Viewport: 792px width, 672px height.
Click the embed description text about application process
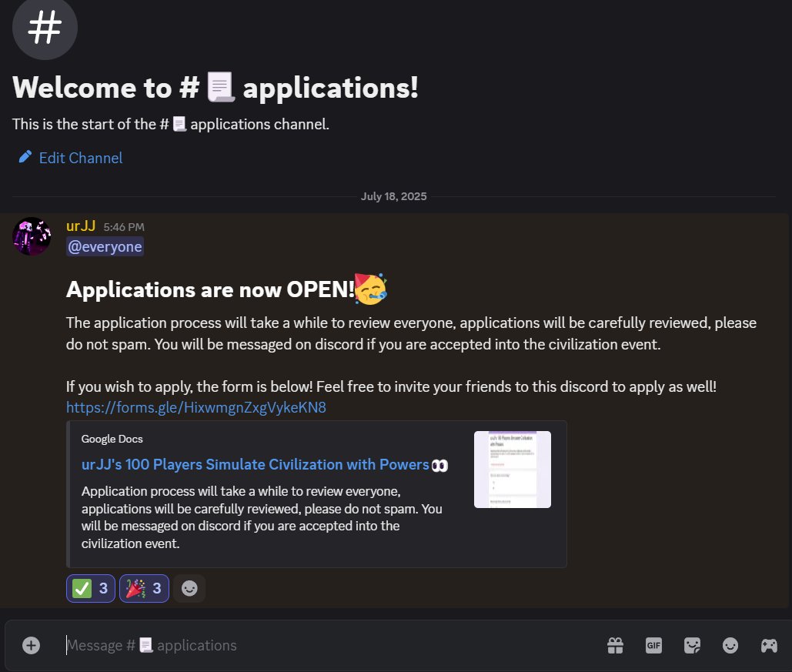[x=262, y=517]
